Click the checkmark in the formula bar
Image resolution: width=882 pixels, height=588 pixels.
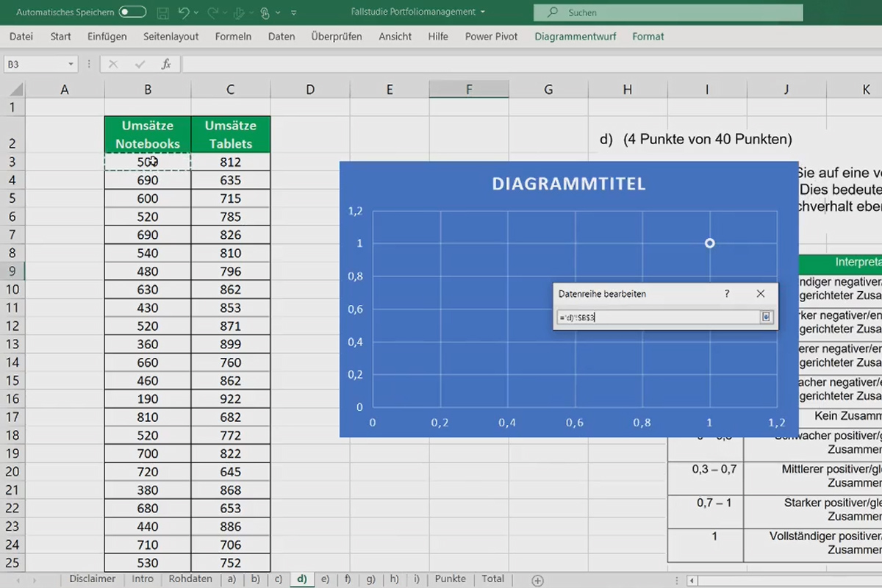click(140, 64)
